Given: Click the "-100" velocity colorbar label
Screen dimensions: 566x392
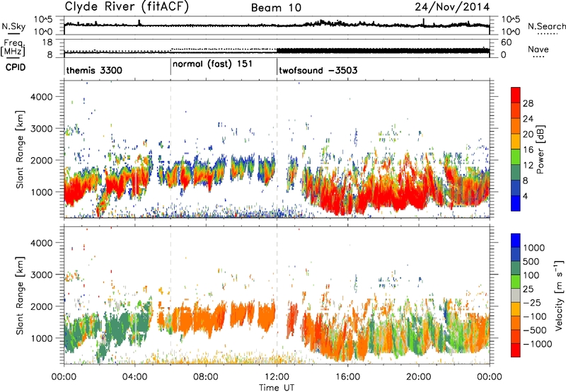Looking at the screenshot, I should coord(534,316).
